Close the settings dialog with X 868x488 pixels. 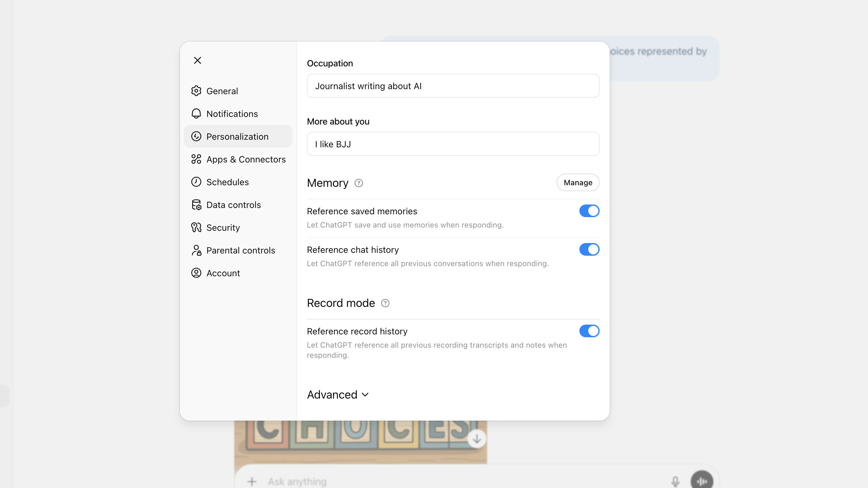coord(198,60)
